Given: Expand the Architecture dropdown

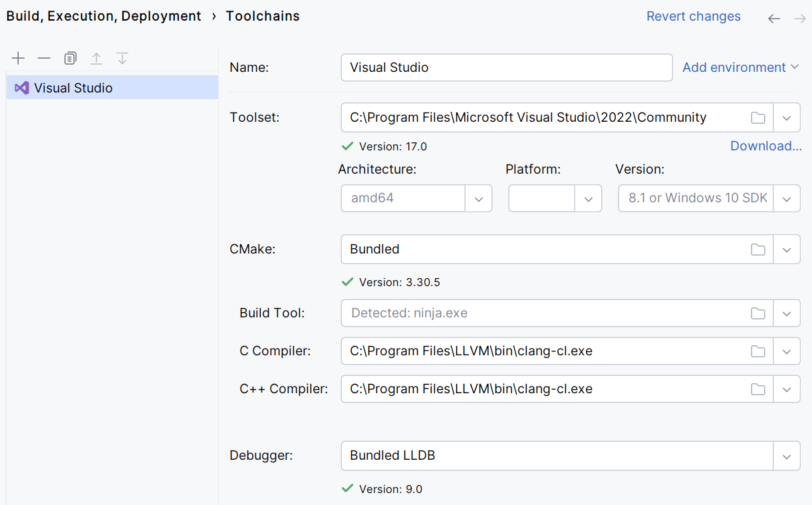Looking at the screenshot, I should tap(478, 198).
